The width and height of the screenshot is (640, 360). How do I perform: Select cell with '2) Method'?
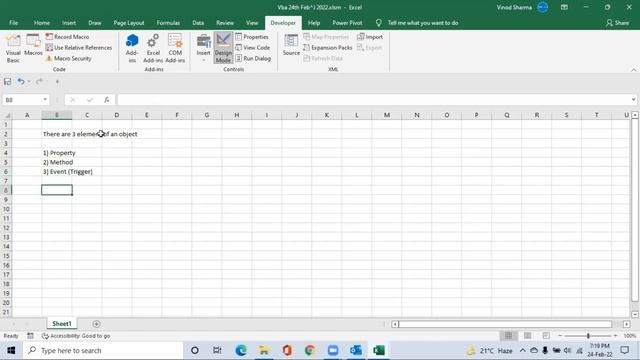[57, 162]
